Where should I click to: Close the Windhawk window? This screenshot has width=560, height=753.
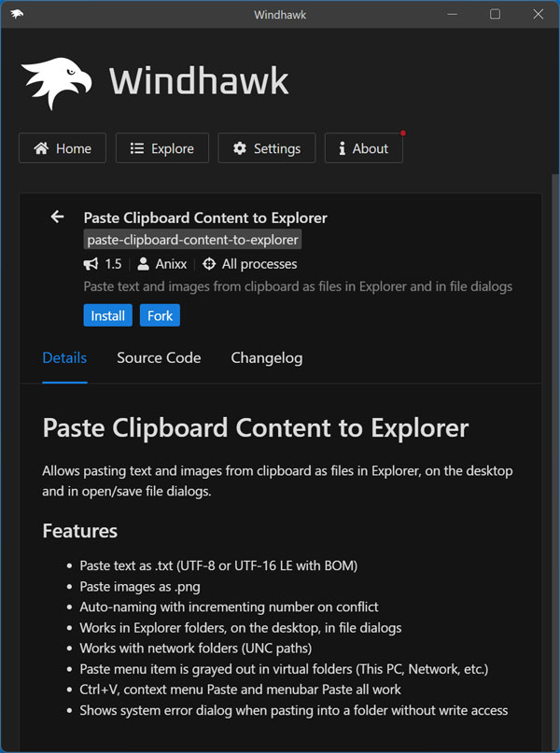tap(539, 14)
